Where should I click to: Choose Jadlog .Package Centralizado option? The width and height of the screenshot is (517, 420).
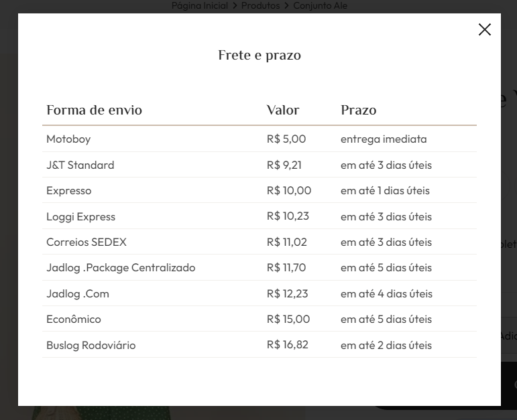[x=259, y=267]
